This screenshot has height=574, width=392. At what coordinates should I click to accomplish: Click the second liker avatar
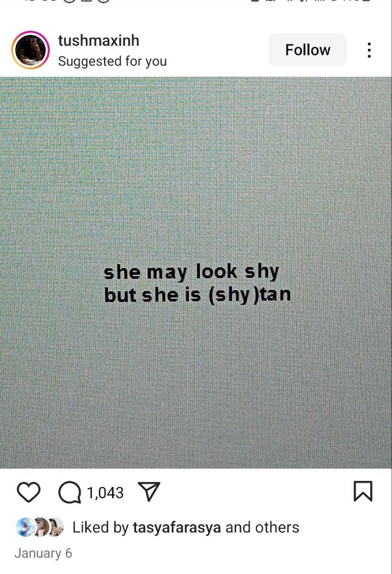pyautogui.click(x=40, y=527)
